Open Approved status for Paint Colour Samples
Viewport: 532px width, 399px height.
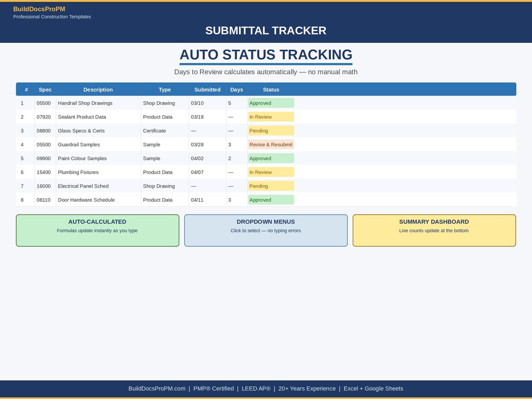coord(271,159)
